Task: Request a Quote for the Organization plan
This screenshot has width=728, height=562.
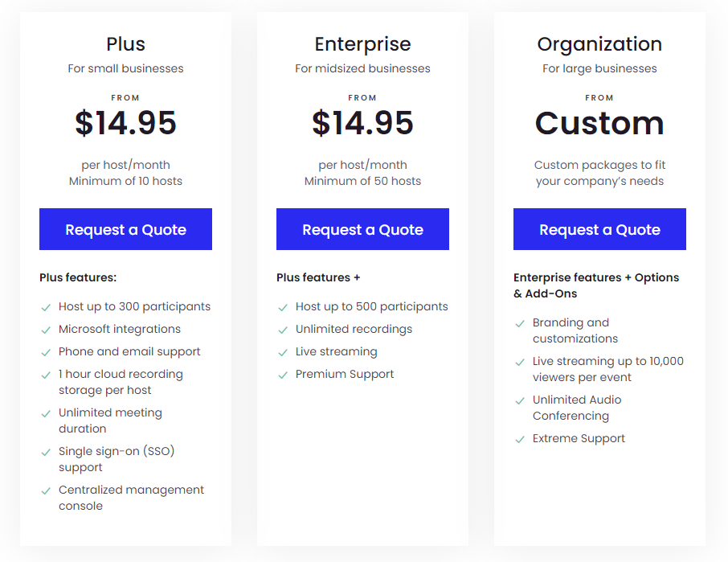Action: click(x=599, y=230)
